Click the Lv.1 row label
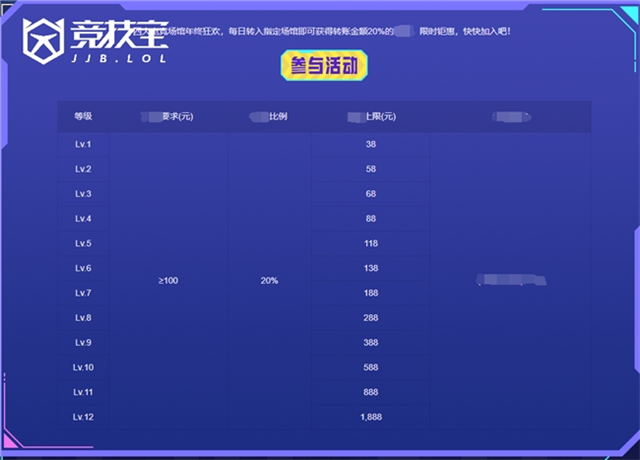 (x=83, y=145)
